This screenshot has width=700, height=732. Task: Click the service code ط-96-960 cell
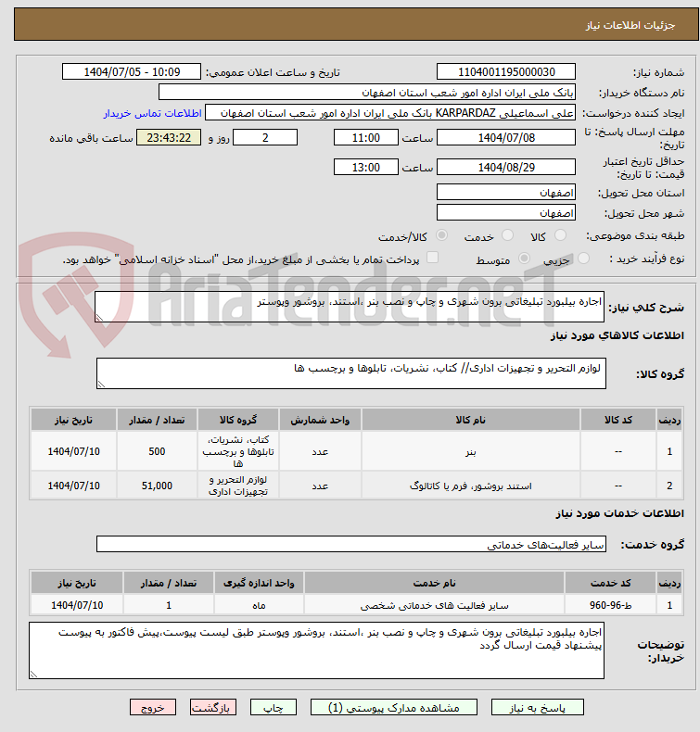611,605
